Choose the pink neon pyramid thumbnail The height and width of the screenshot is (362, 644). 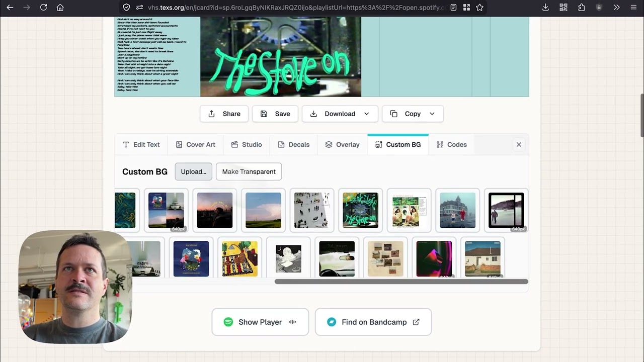click(434, 258)
